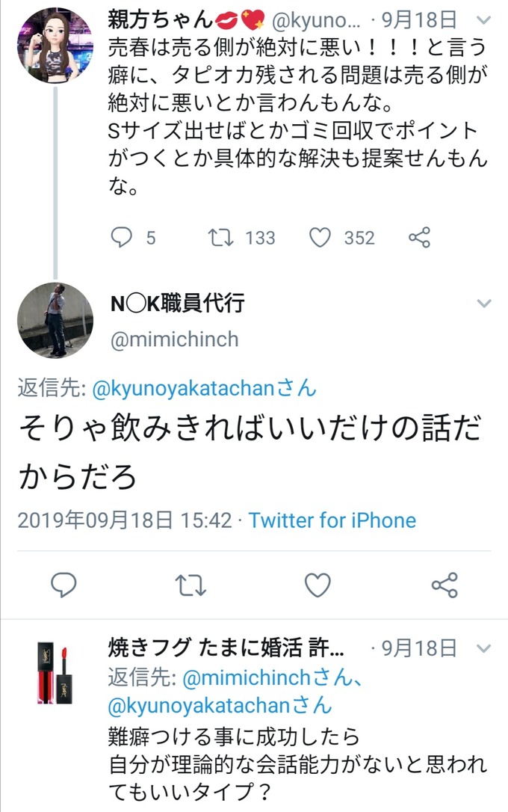Open the 2019年09月18日 15:42 timestamp
508x812 pixels.
125,520
